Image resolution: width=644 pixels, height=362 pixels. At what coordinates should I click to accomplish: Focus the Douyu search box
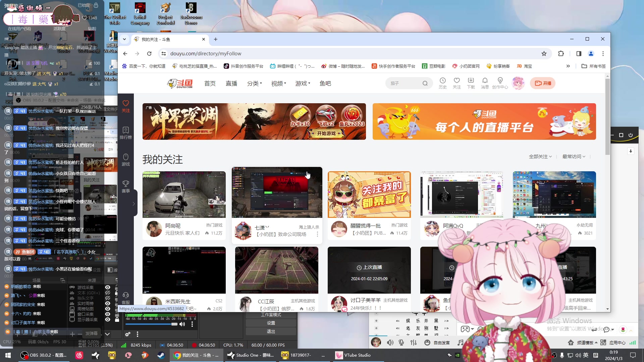(x=404, y=83)
